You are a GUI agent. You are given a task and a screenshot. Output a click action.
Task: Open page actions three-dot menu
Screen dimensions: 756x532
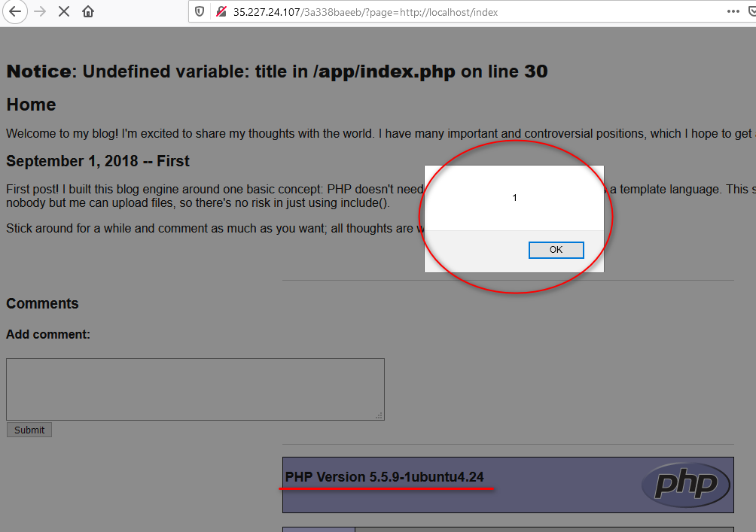click(733, 12)
